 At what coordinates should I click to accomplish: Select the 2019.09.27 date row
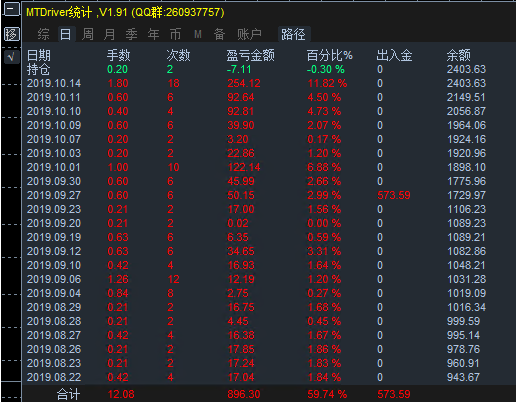54,195
